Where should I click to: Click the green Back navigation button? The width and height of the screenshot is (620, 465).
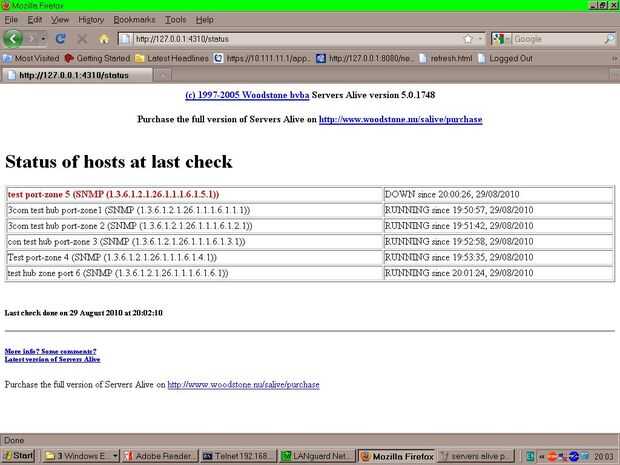click(13, 39)
